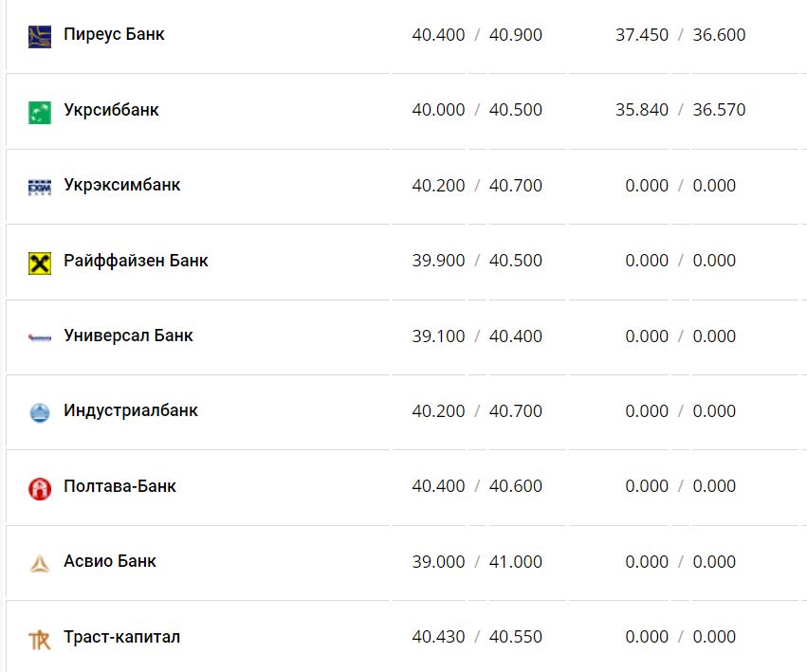Click Укрсиббанк rate 35.840 / 36.570
The height and width of the screenshot is (672, 807).
(680, 110)
